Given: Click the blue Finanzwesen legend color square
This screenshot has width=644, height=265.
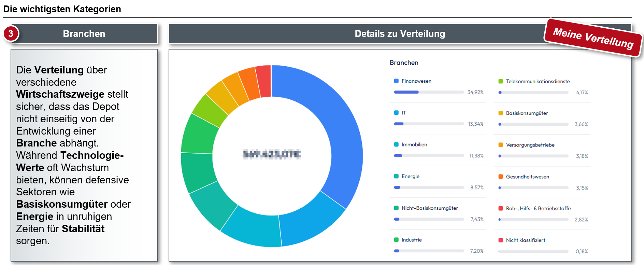Looking at the screenshot, I should tap(396, 81).
